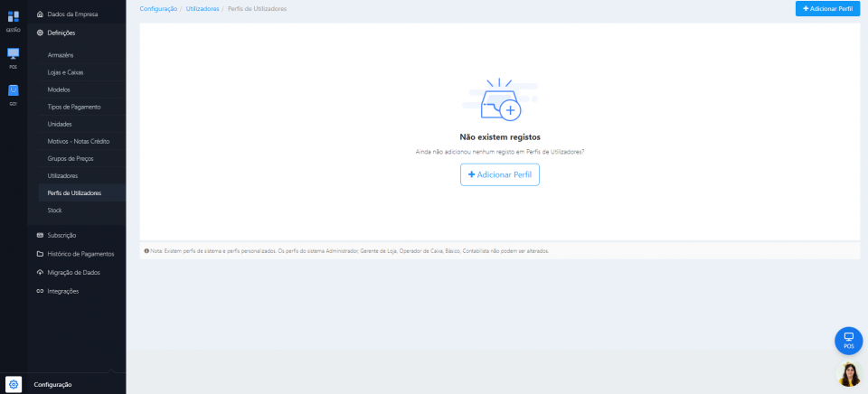
Task: Select Lojas e Caixas submenu item
Action: (x=65, y=72)
